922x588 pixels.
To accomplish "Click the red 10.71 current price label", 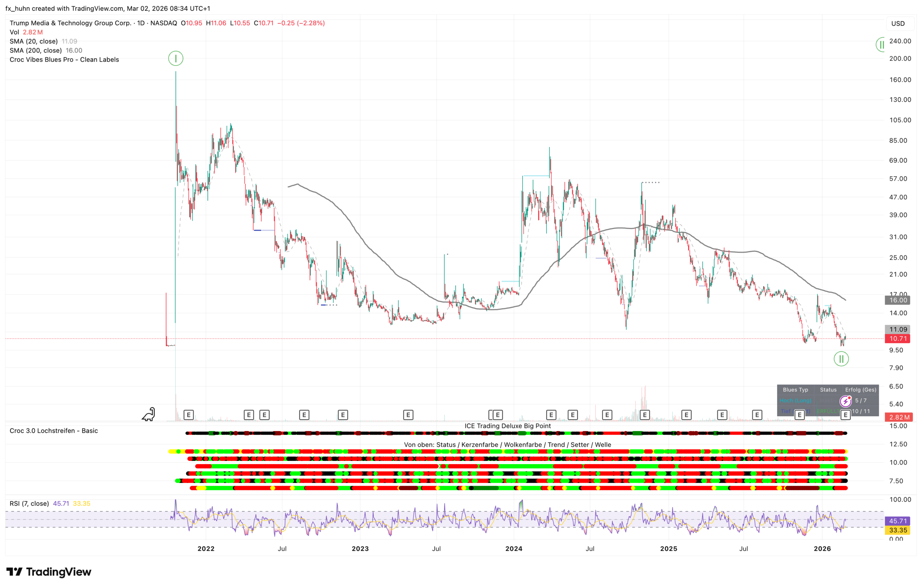I will (898, 339).
